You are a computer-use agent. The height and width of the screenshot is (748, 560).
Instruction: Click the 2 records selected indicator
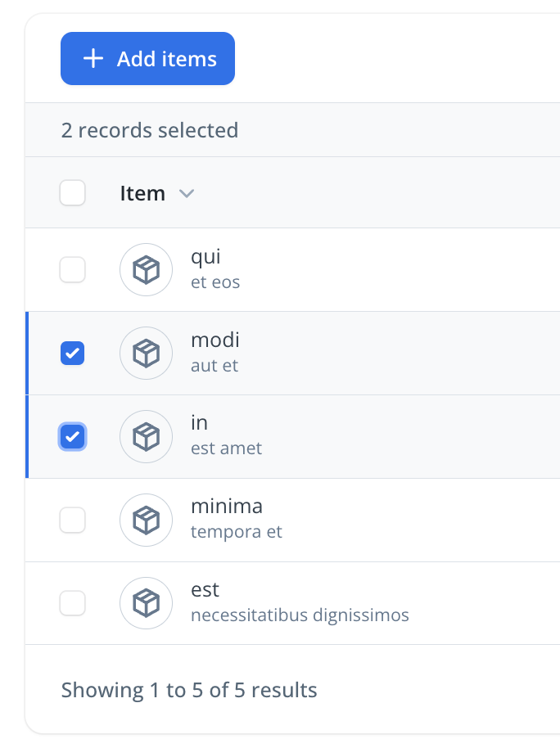point(150,130)
